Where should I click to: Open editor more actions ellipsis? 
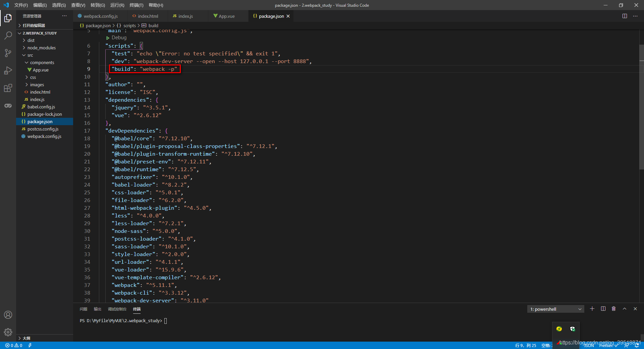pyautogui.click(x=635, y=16)
